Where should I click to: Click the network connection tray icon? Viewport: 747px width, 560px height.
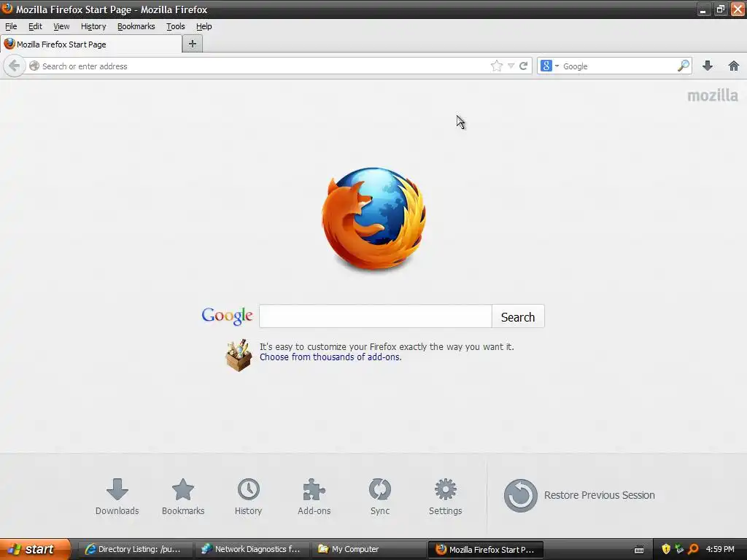click(x=679, y=549)
